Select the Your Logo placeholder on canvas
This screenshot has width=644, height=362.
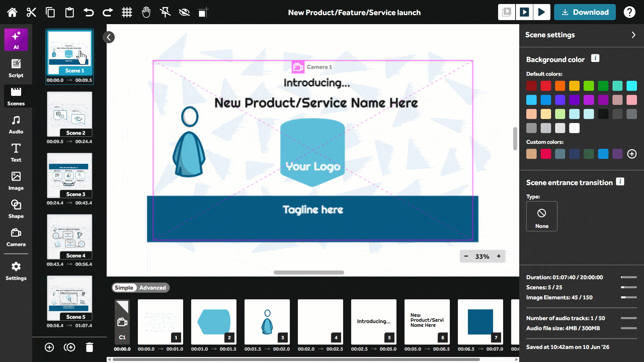click(313, 153)
